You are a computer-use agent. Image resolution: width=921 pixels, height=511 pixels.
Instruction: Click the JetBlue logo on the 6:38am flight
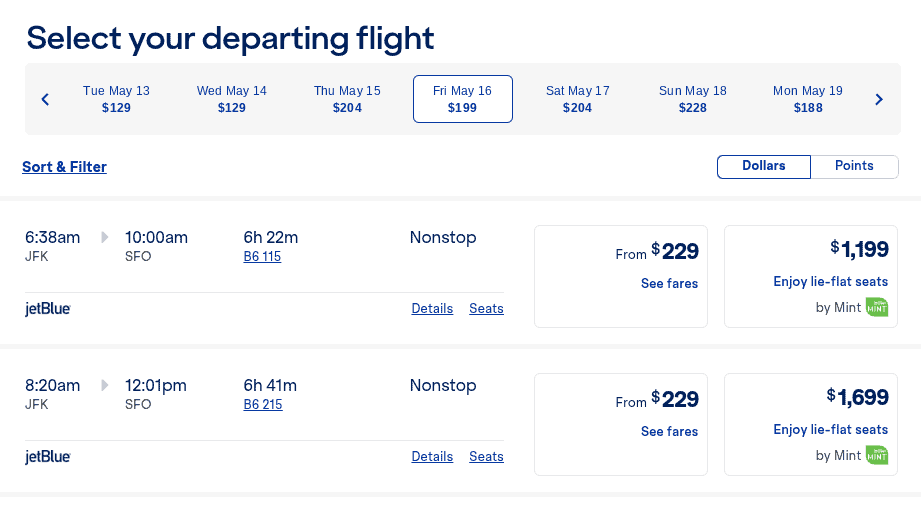tap(48, 309)
